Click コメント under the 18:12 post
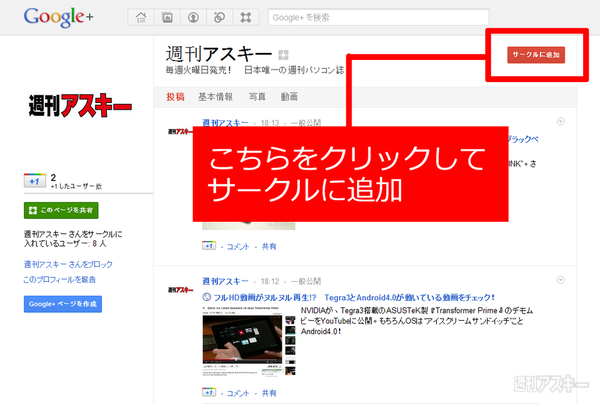 [238, 393]
